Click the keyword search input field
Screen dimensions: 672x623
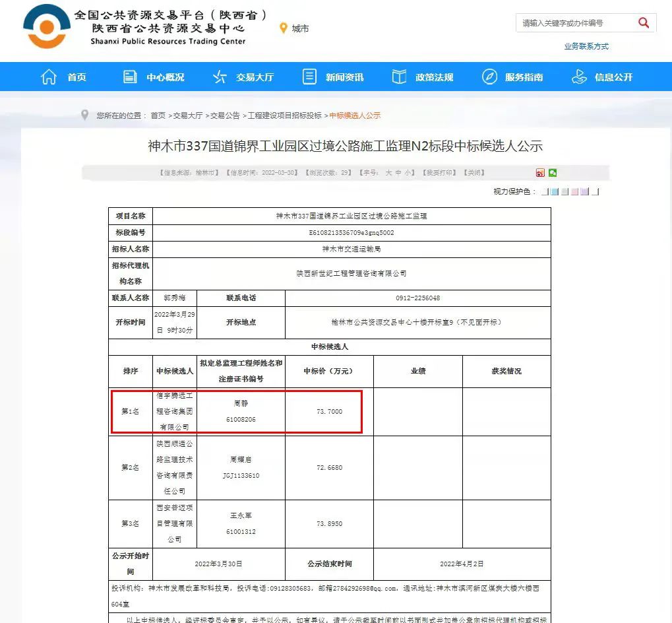pyautogui.click(x=574, y=23)
